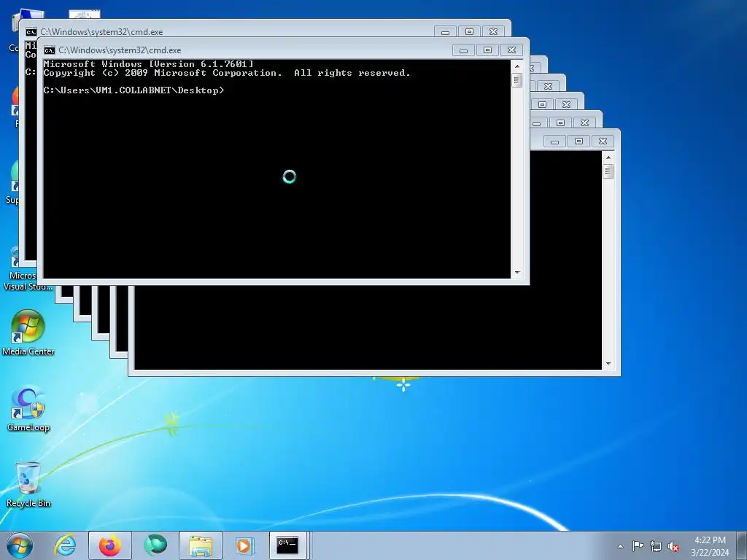Click the C:\Users\VM1.COLLABNET\Desktop> prompt line
Viewport: 747px width, 560px height.
133,90
